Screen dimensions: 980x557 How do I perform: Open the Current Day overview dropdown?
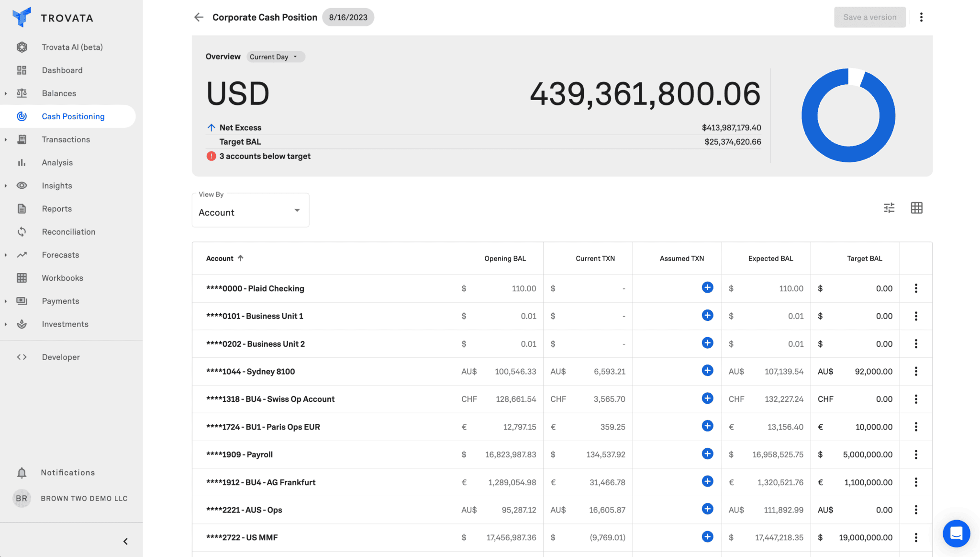point(275,57)
